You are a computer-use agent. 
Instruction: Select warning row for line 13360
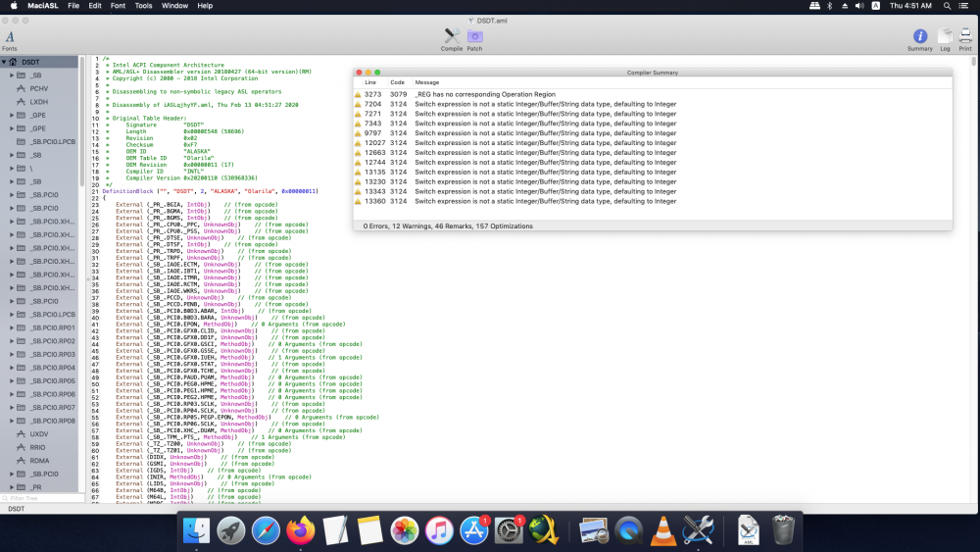(x=653, y=201)
